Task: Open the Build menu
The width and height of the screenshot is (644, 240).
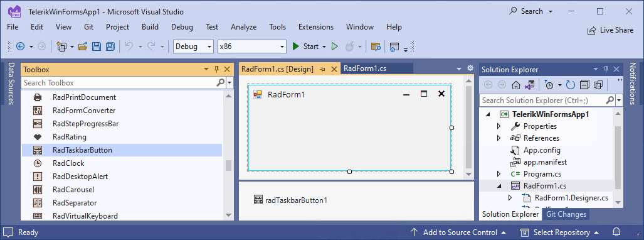Action: [150, 27]
